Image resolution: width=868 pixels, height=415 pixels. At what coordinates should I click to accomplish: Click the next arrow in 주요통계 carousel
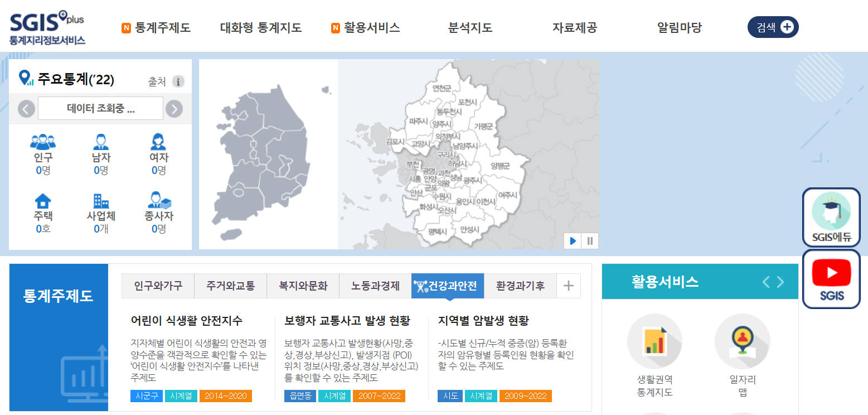point(174,109)
